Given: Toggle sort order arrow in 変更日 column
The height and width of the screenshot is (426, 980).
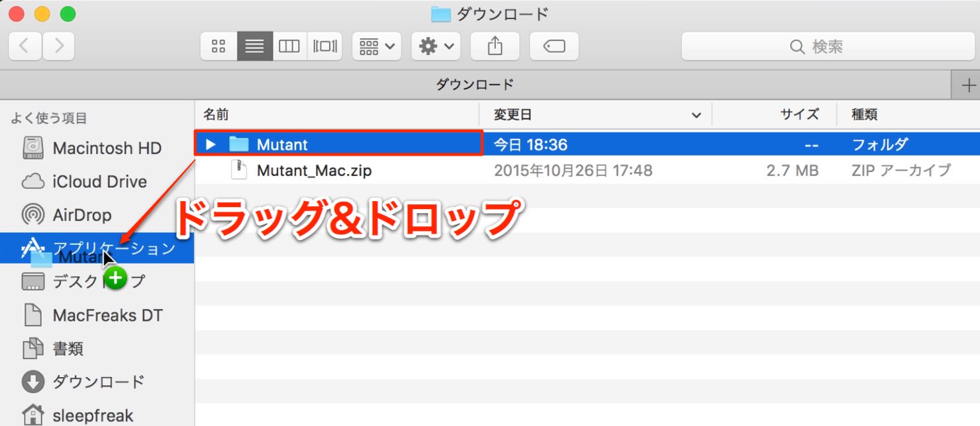Looking at the screenshot, I should 696,115.
